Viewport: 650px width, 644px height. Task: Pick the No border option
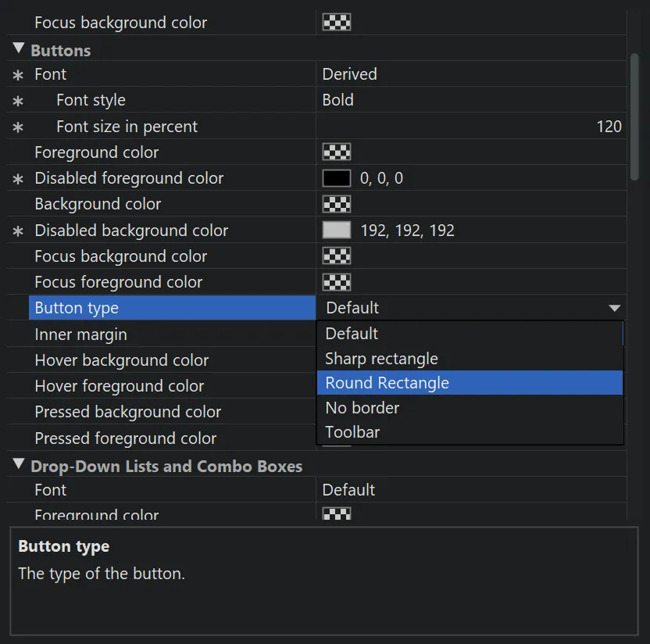click(362, 407)
